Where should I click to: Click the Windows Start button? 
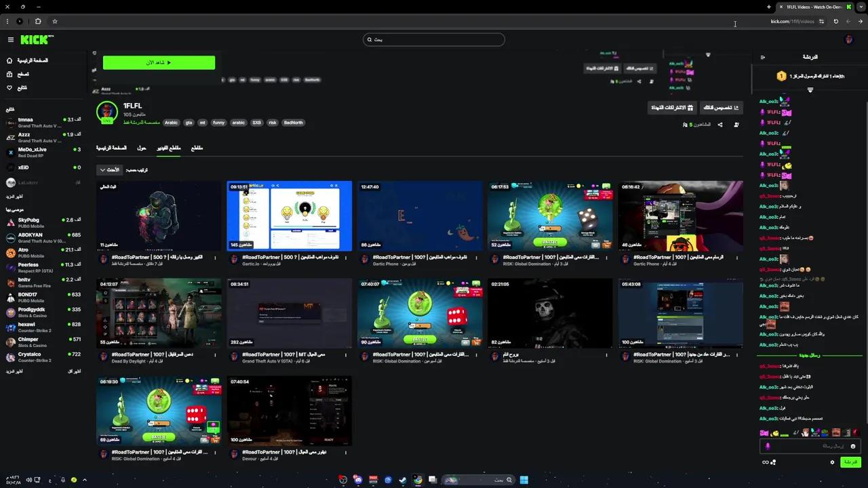pos(524,480)
